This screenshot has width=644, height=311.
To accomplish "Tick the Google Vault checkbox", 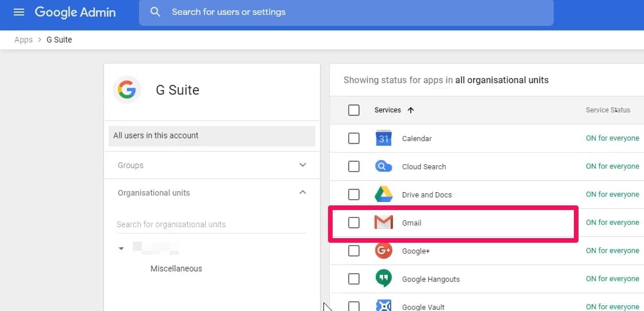I will (354, 306).
